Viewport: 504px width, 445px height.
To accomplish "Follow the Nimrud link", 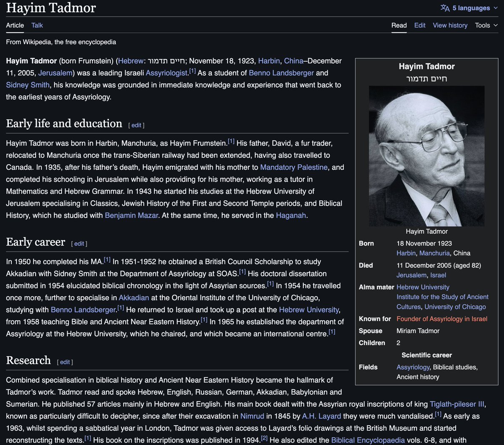I will 252,416.
